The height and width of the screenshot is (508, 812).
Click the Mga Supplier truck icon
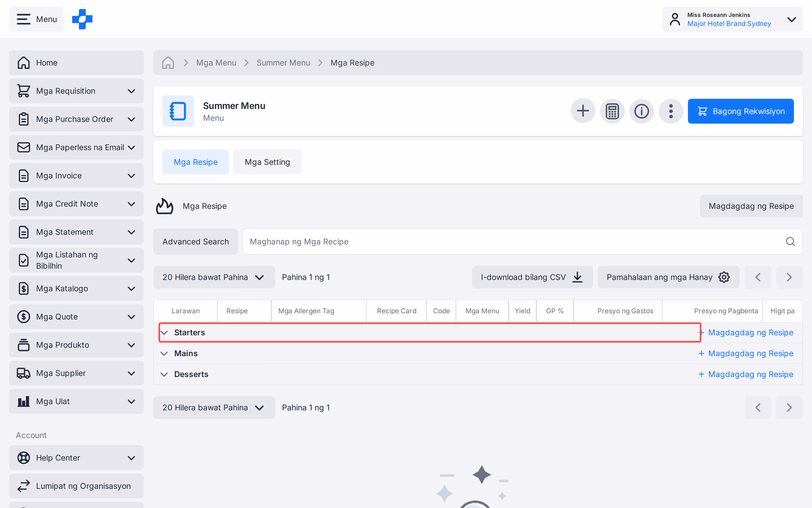point(23,373)
